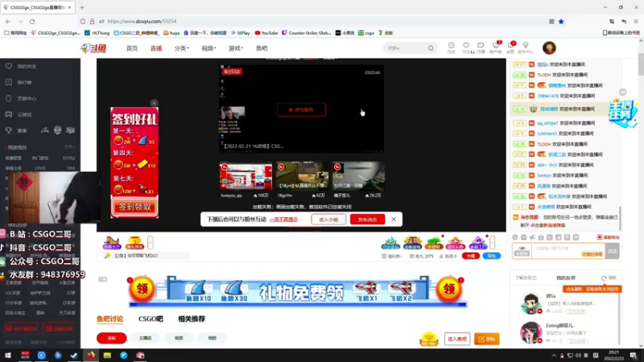Open the YouTube bookmark
644x362 pixels.
[x=266, y=33]
